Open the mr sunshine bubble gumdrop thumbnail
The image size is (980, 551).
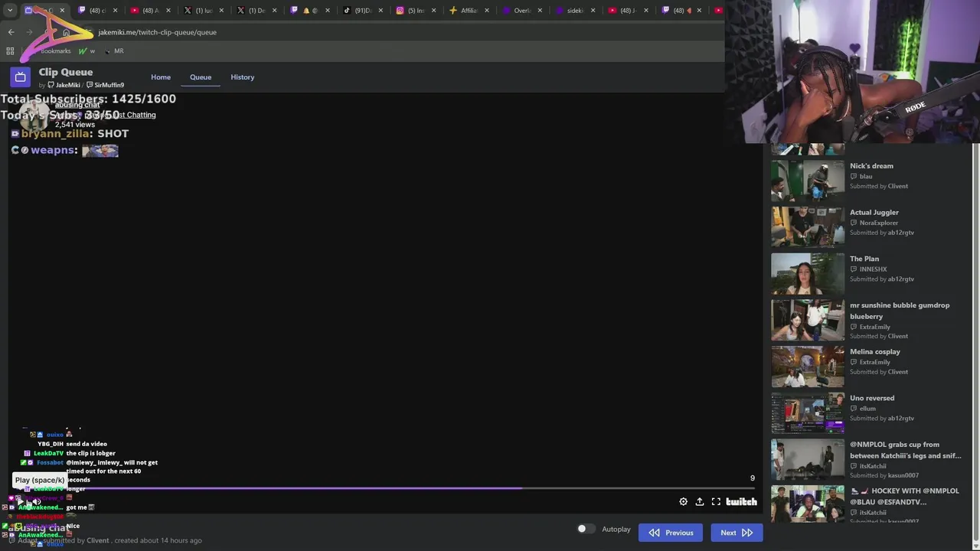(808, 320)
